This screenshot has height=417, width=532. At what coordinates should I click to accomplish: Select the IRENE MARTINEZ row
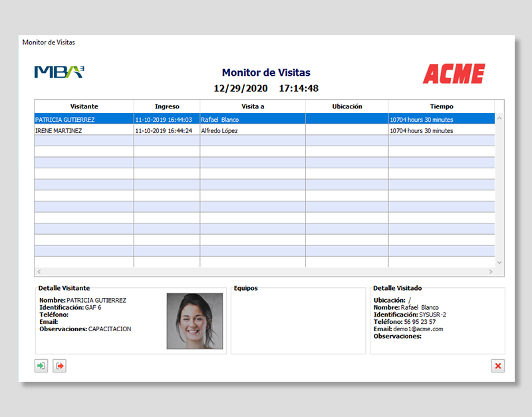point(264,130)
